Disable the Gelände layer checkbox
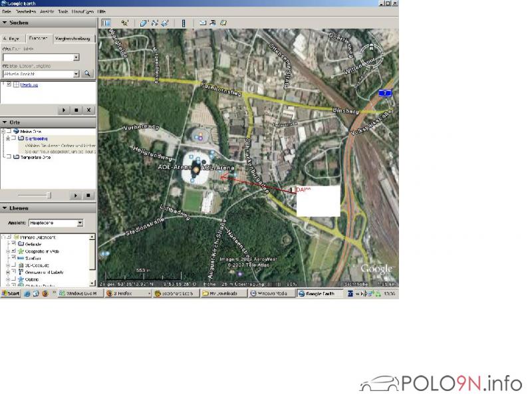 14,243
